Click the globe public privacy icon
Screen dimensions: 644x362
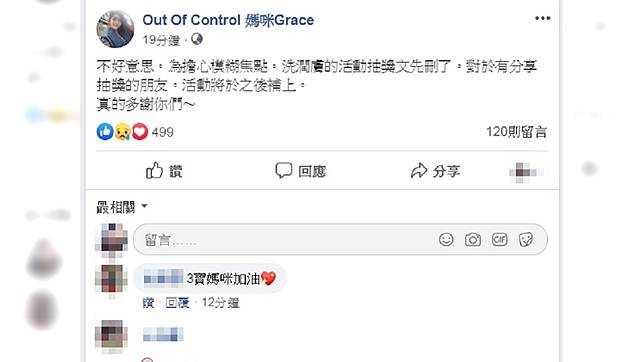click(x=197, y=39)
